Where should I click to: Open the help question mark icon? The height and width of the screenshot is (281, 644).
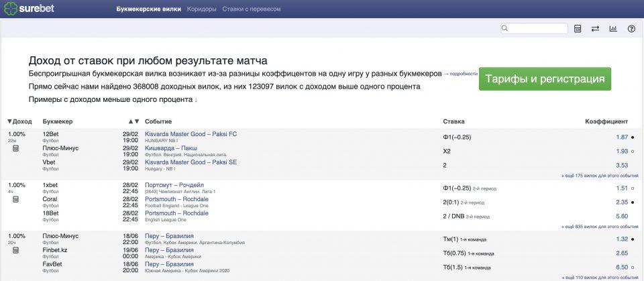pyautogui.click(x=631, y=29)
